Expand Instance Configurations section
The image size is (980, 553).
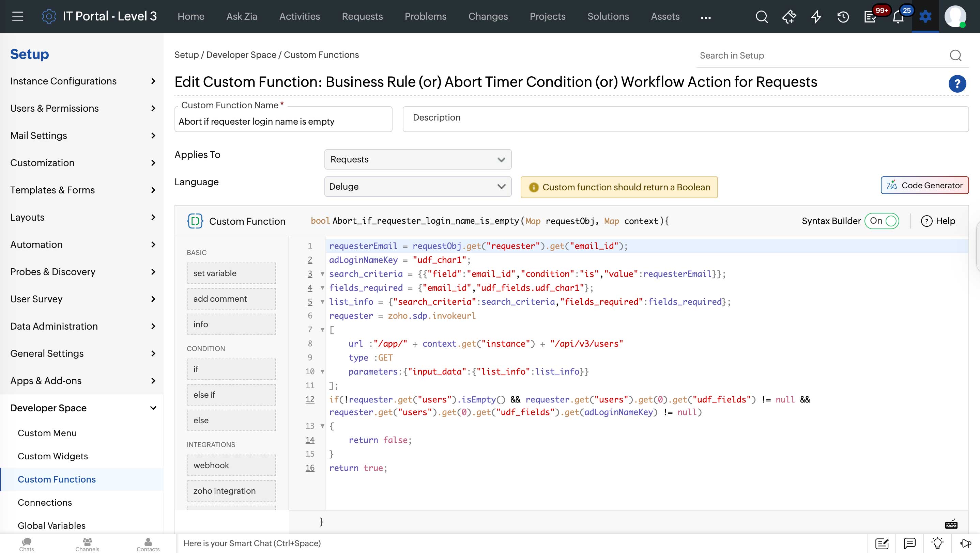(82, 81)
